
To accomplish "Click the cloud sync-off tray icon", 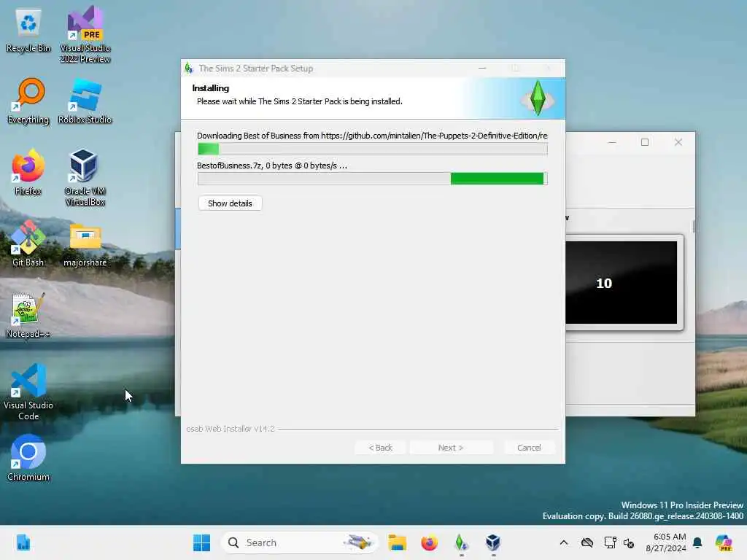I will tap(587, 542).
